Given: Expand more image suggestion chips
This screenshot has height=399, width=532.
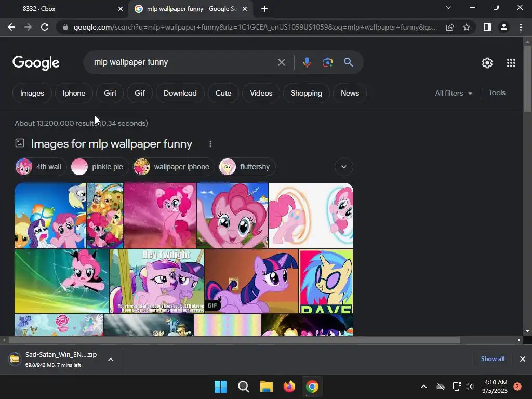Looking at the screenshot, I should pos(344,167).
